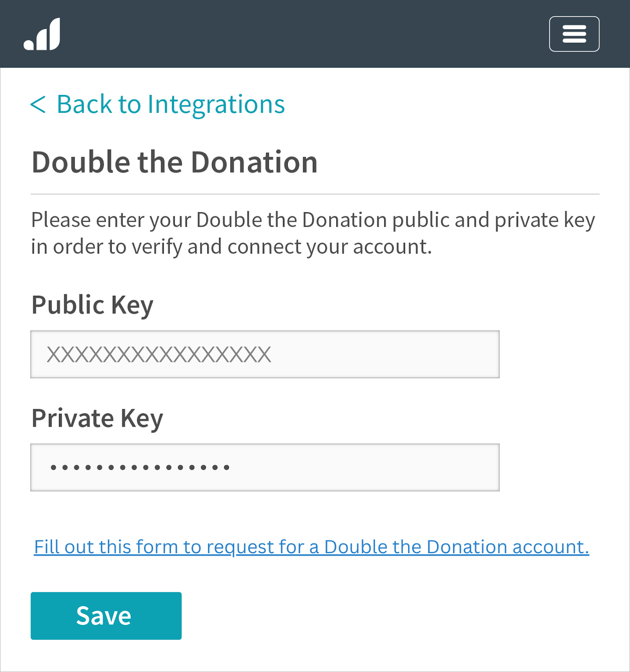Expand the navigation menu in the header

(574, 34)
